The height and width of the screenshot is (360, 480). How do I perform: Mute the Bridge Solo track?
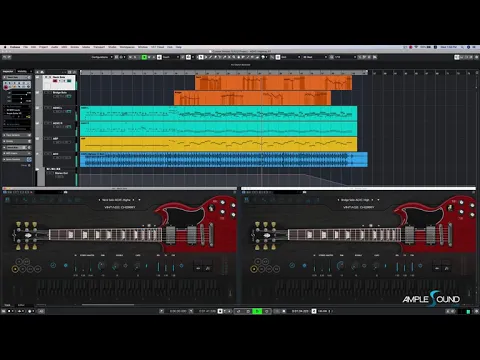tap(46, 92)
